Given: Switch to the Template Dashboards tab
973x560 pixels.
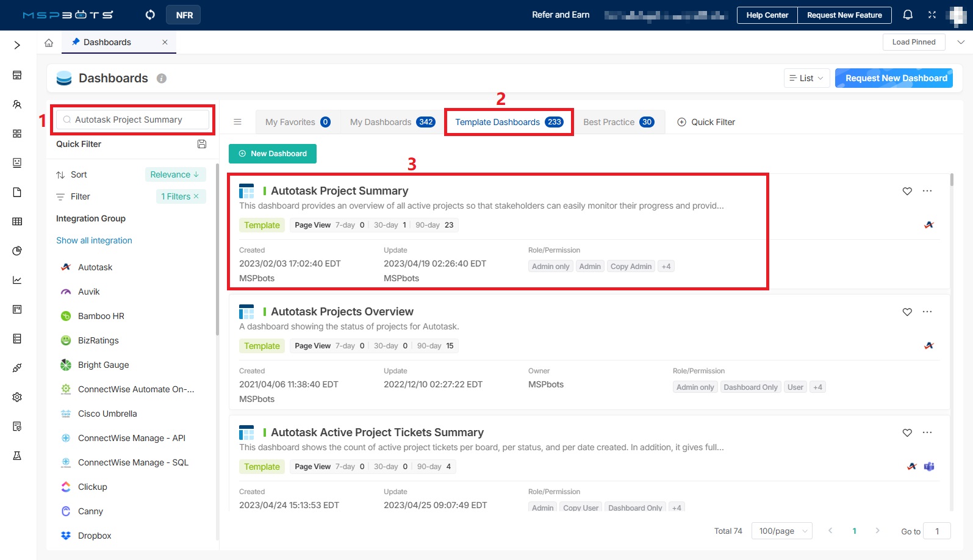Looking at the screenshot, I should (508, 122).
